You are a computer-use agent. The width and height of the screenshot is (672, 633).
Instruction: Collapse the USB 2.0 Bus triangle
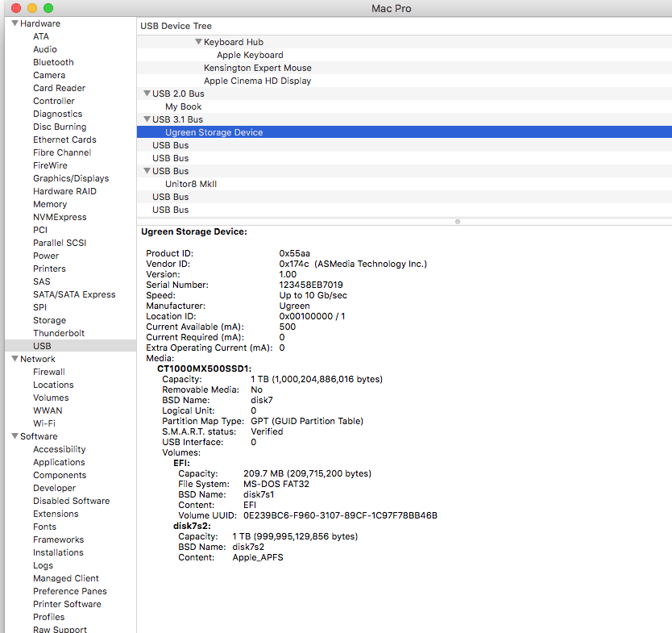coord(147,93)
